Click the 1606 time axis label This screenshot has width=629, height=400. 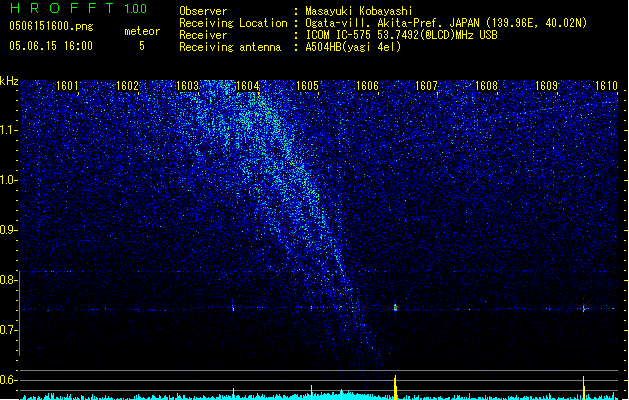coord(367,86)
